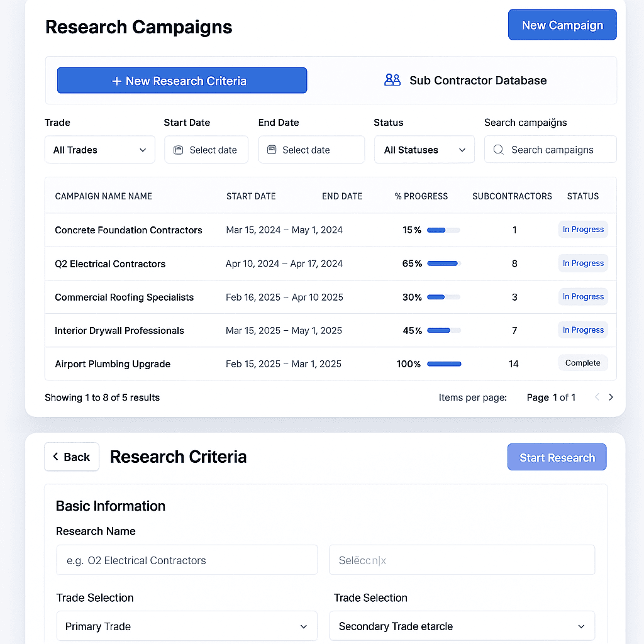This screenshot has height=644, width=644.
Task: Click the date range Feb 15, 2025 – Mar 1, 2025
Action: pos(284,364)
